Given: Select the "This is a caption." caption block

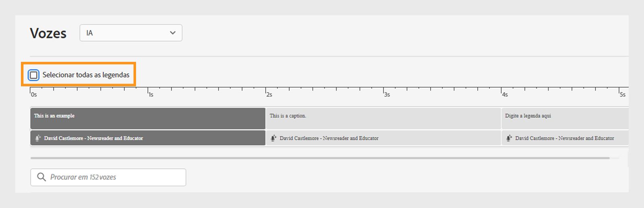Looking at the screenshot, I should tap(383, 118).
